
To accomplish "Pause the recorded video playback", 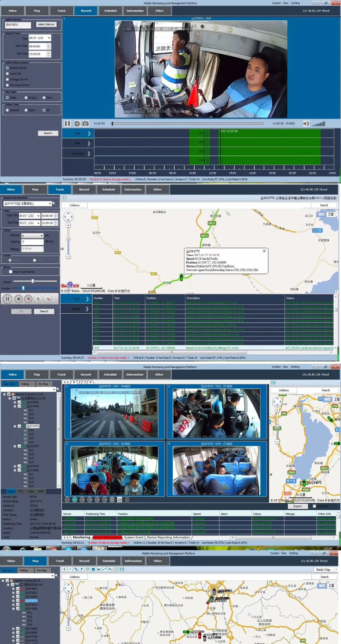I will click(x=67, y=124).
